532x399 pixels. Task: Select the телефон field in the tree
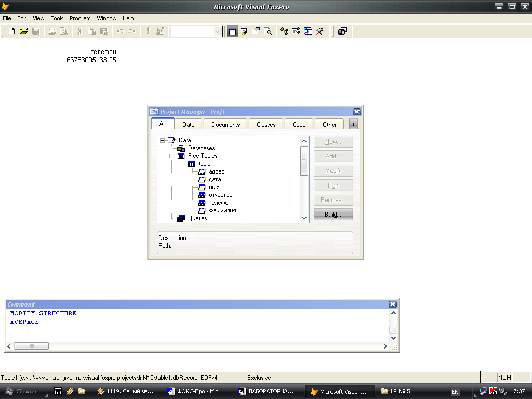[x=220, y=203]
